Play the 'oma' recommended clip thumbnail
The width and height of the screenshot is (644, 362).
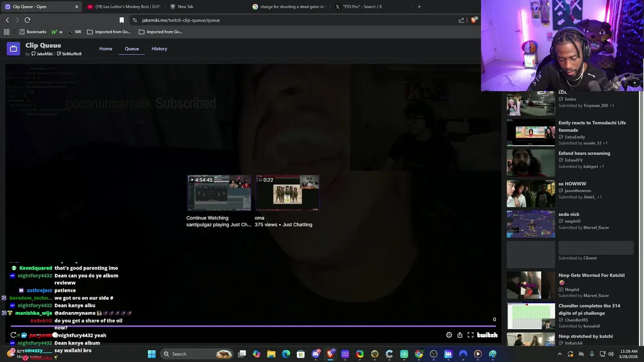[x=287, y=193]
